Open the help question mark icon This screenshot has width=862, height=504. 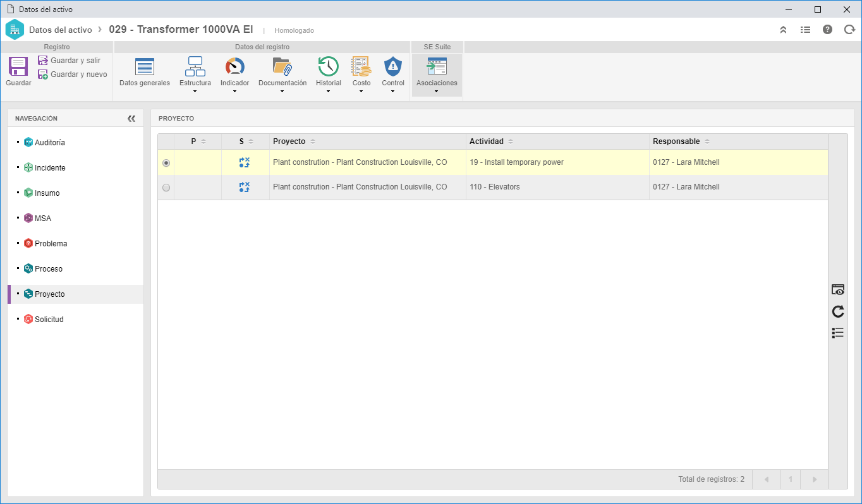point(827,30)
